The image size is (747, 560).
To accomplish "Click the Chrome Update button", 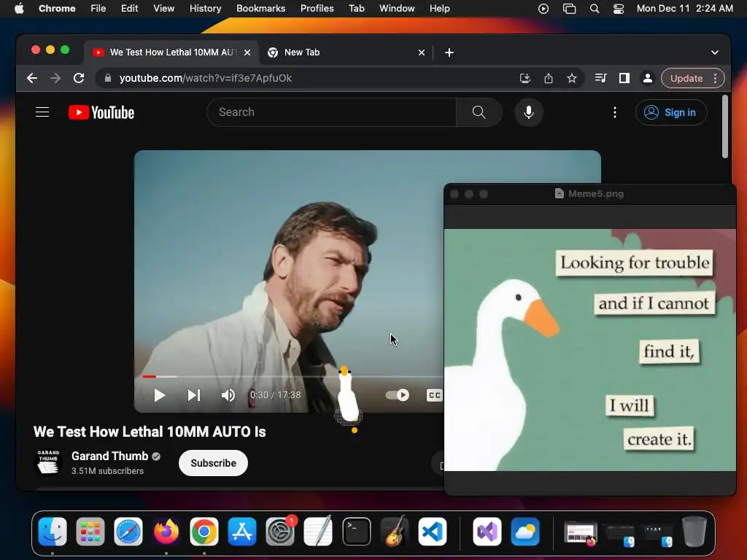I will click(x=686, y=78).
